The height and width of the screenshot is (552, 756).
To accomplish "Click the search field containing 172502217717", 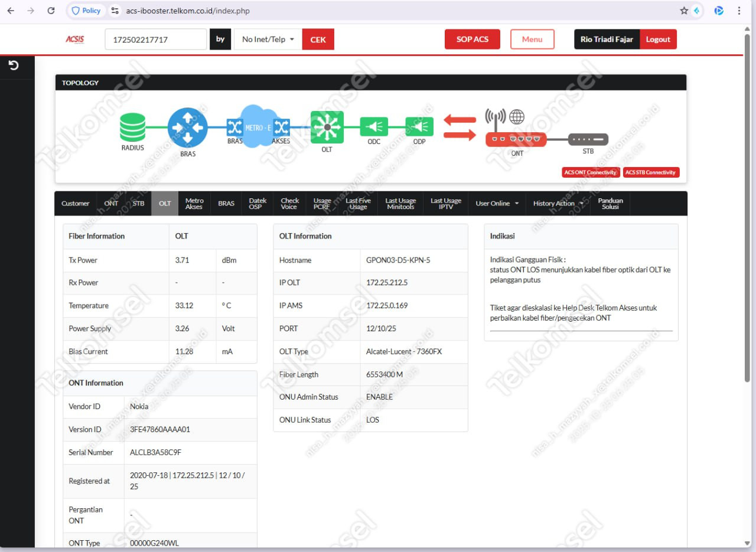I will pos(156,40).
